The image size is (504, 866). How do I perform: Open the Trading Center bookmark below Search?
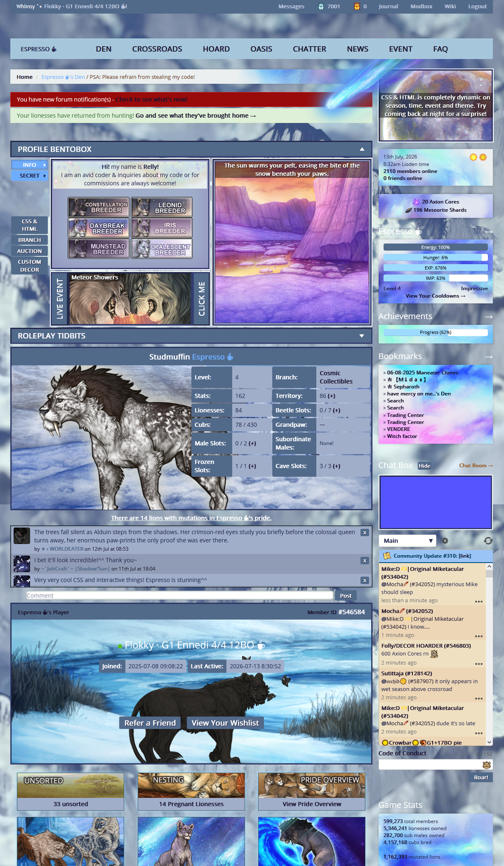[405, 415]
